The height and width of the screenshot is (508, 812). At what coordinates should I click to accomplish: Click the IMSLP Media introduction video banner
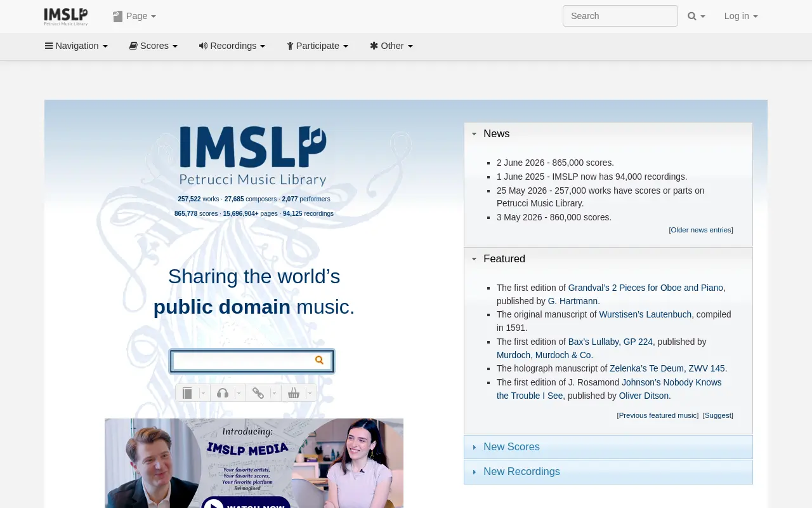[x=254, y=463]
